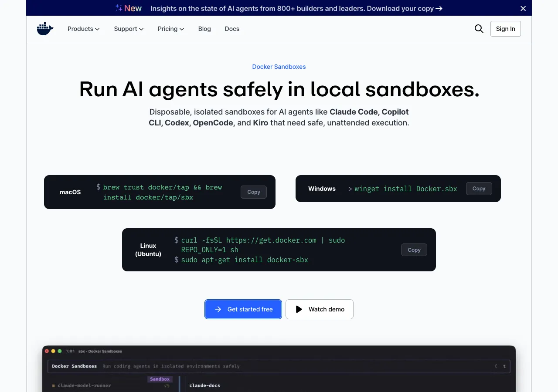Click the sparkle New badge in banner
Image resolution: width=558 pixels, height=392 pixels.
point(129,8)
